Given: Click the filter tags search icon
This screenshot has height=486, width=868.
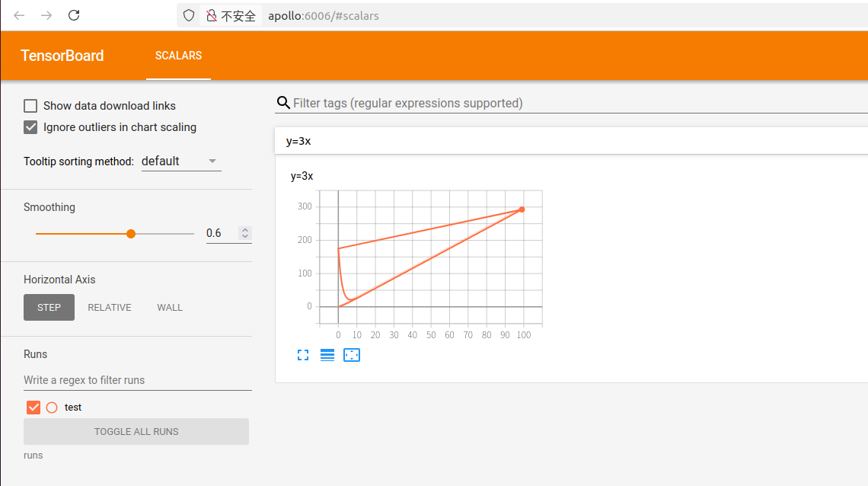Looking at the screenshot, I should (x=283, y=103).
